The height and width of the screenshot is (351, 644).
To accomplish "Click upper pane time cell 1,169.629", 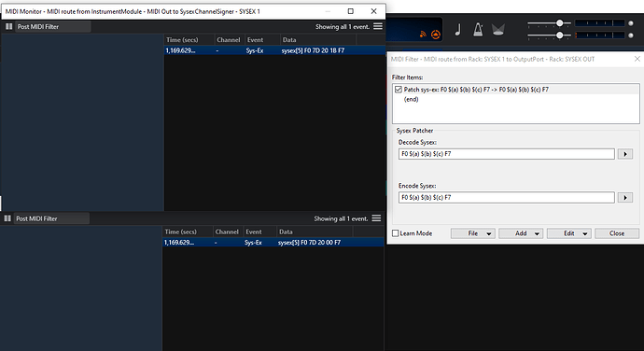I will point(181,50).
